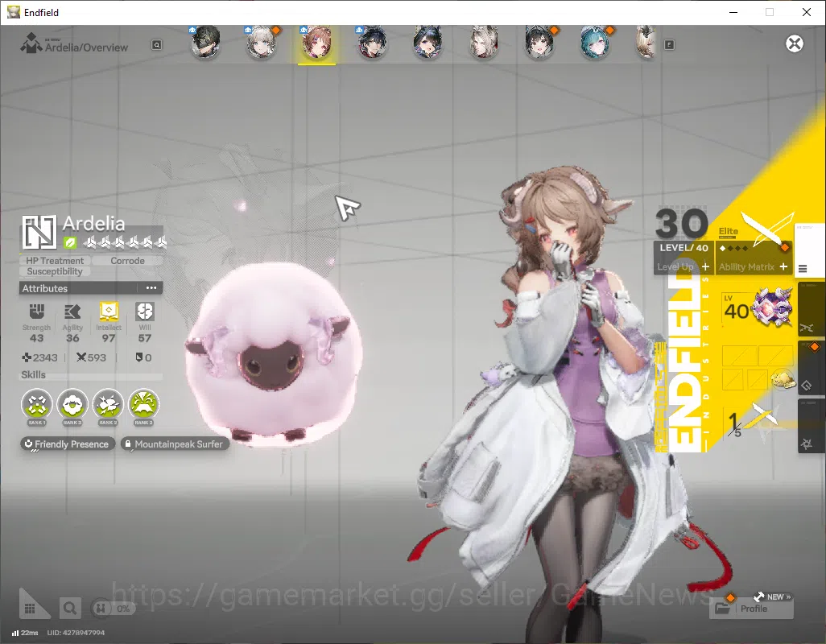826x644 pixels.
Task: Select the eighth teal-haired operator portrait
Action: pos(595,42)
